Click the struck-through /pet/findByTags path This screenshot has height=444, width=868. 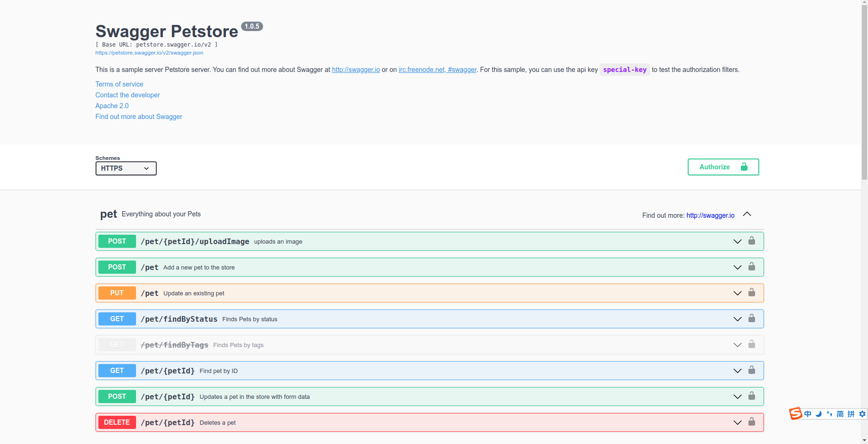(x=174, y=345)
